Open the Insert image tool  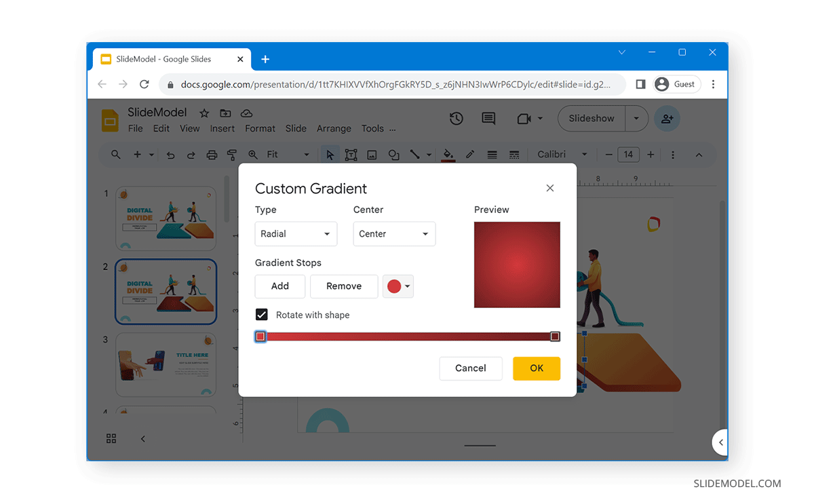pyautogui.click(x=372, y=155)
